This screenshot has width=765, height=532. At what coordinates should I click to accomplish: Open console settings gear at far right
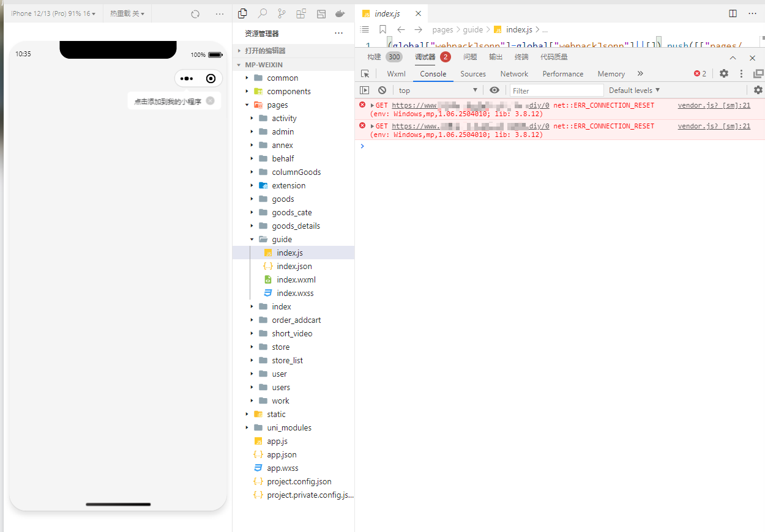(x=758, y=90)
